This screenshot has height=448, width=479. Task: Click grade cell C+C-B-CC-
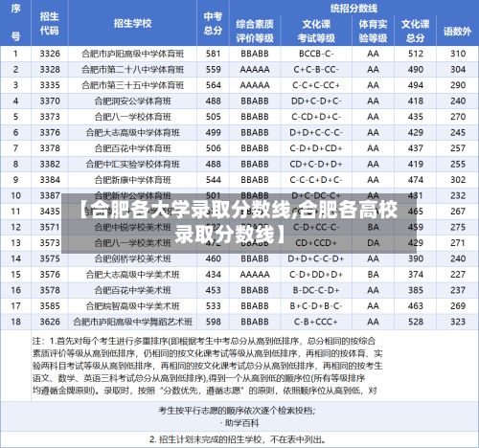[316, 69]
